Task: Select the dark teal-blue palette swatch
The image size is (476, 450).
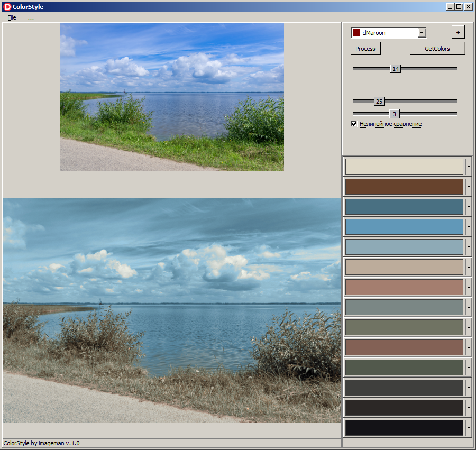Action: [404, 207]
